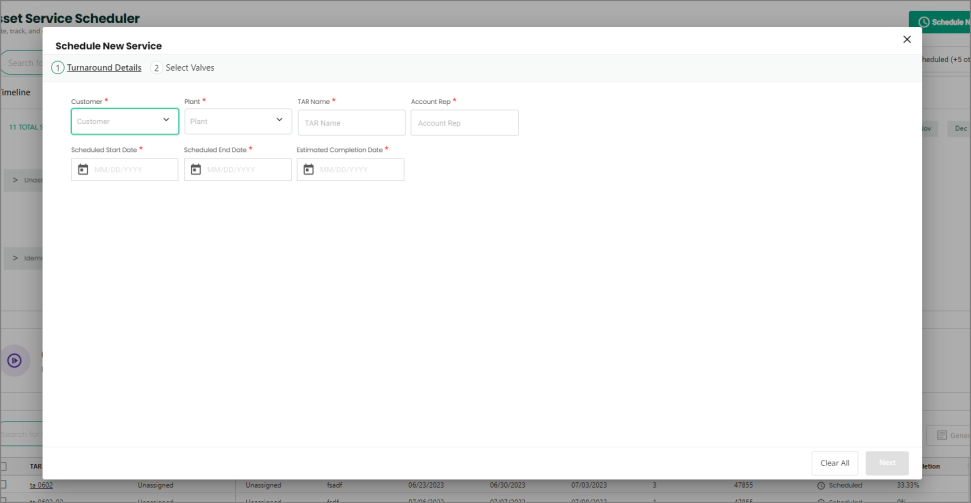Click the step 2 circle indicator
The image size is (971, 503).
pos(156,68)
